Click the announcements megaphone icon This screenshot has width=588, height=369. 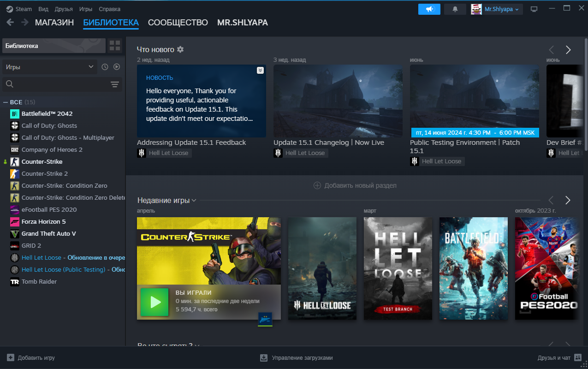point(429,9)
